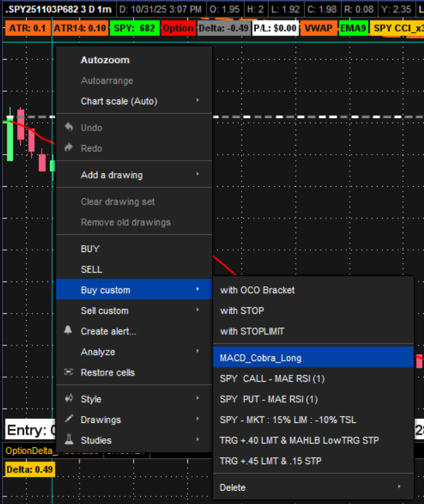Click the Studies flask icon
Viewport: 424px width, 504px height.
[x=68, y=440]
